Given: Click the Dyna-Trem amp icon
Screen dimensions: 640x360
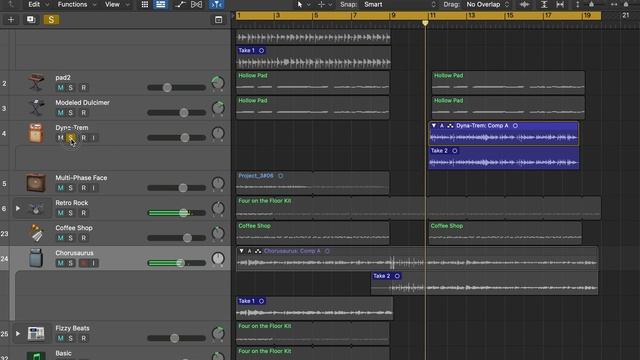Looking at the screenshot, I should coord(36,133).
